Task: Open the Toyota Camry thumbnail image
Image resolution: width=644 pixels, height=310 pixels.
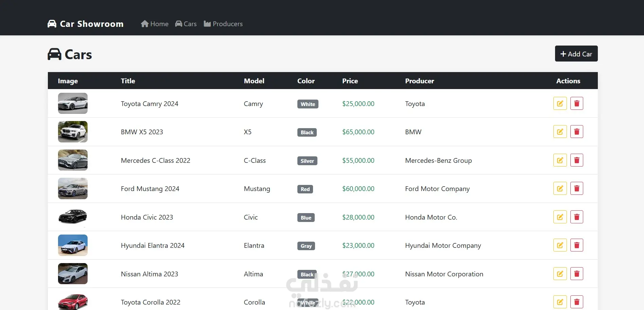Action: pos(73,103)
